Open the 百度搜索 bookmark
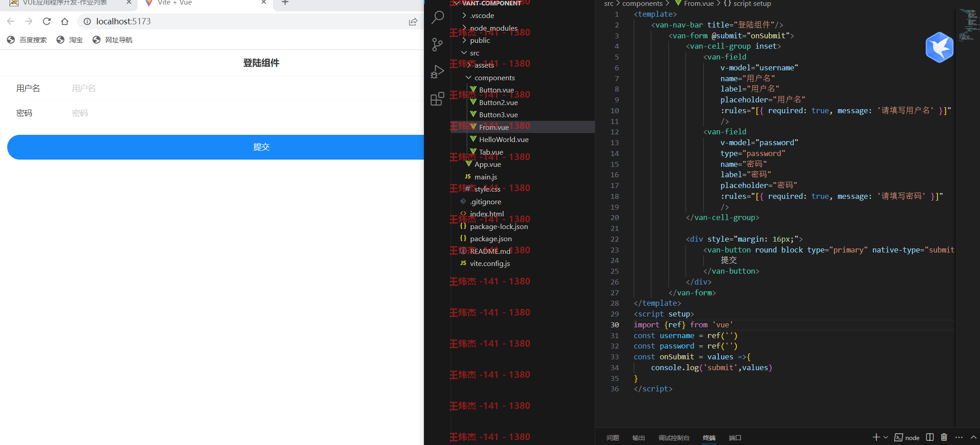The image size is (980, 445). click(27, 40)
